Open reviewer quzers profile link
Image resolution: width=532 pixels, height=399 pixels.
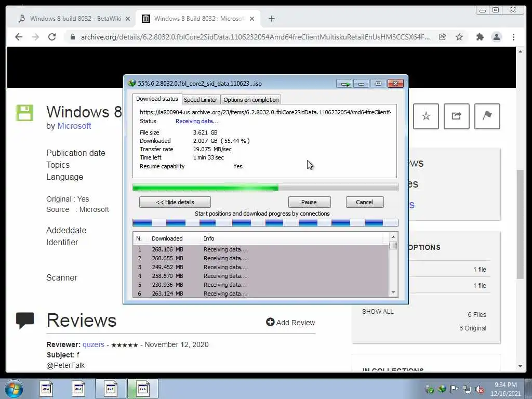[x=94, y=344]
